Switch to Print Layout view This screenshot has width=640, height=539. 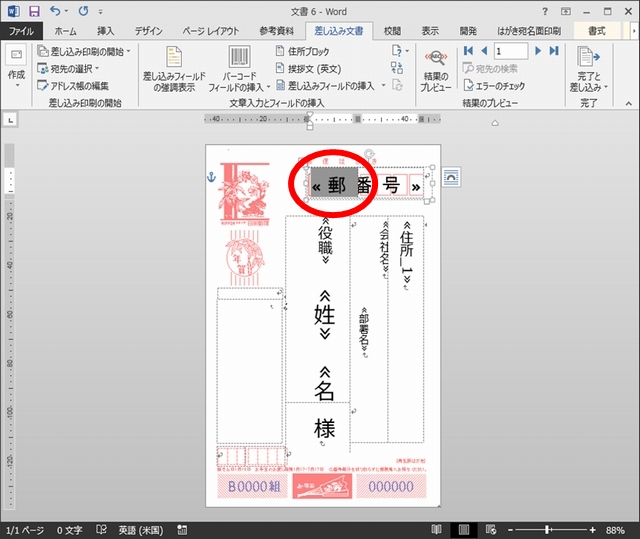point(464,530)
